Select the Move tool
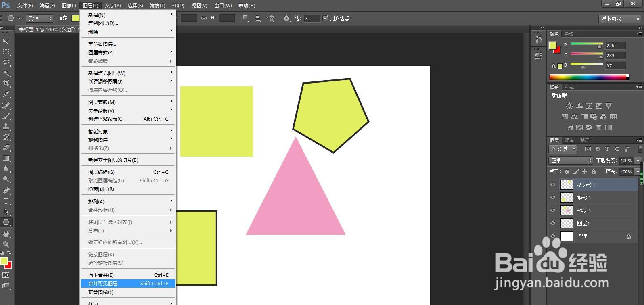644x305 pixels. pos(6,42)
